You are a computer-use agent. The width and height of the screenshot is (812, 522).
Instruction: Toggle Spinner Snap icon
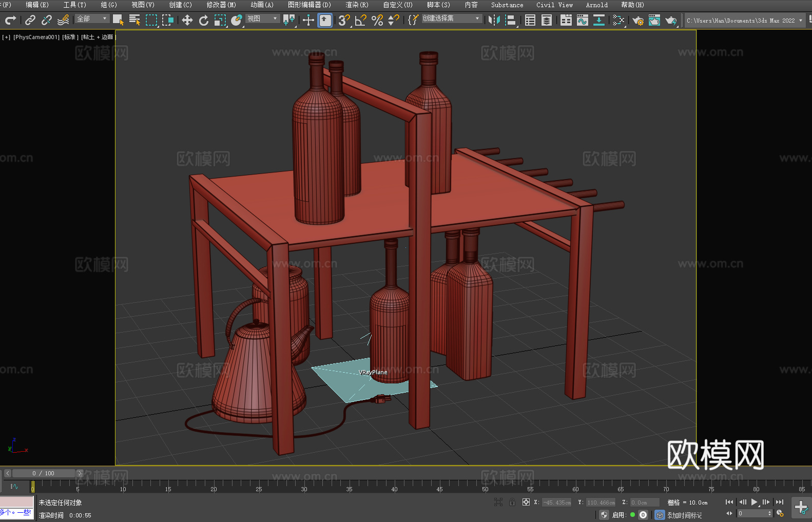[394, 20]
